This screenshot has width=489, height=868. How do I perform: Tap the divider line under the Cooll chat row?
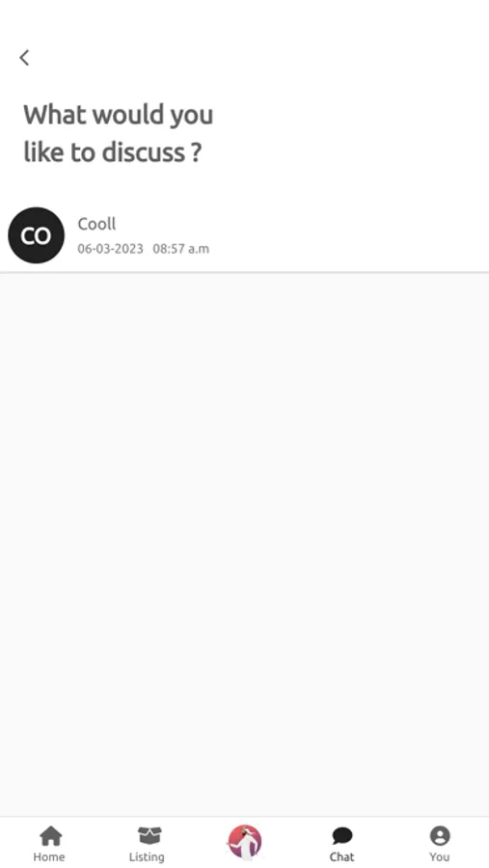244,272
